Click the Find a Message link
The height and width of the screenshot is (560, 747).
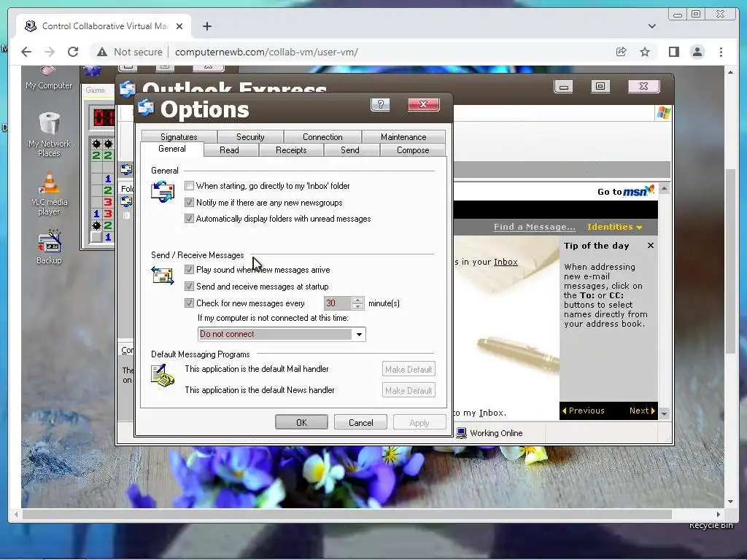[x=535, y=227]
